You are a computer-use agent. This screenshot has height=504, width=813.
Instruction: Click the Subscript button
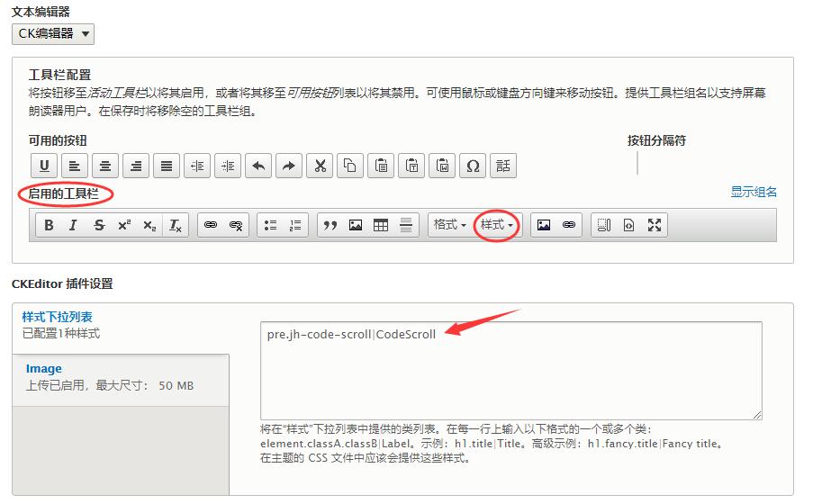coord(149,225)
